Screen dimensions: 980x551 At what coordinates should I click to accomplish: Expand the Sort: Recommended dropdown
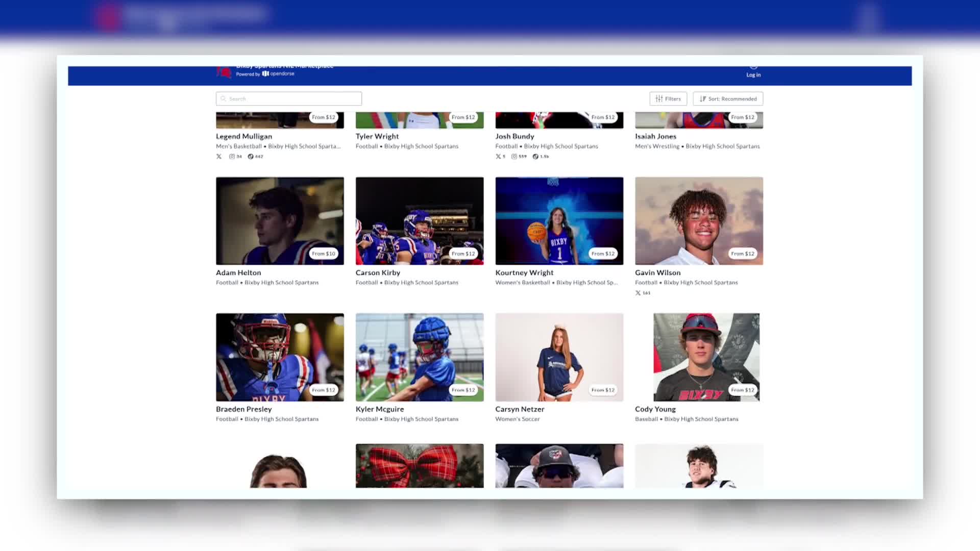click(728, 99)
